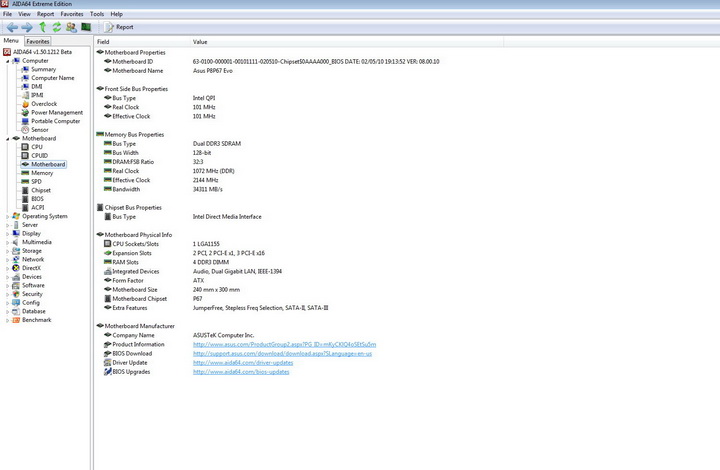Switch to the Menu tab
The width and height of the screenshot is (720, 470).
[11, 40]
